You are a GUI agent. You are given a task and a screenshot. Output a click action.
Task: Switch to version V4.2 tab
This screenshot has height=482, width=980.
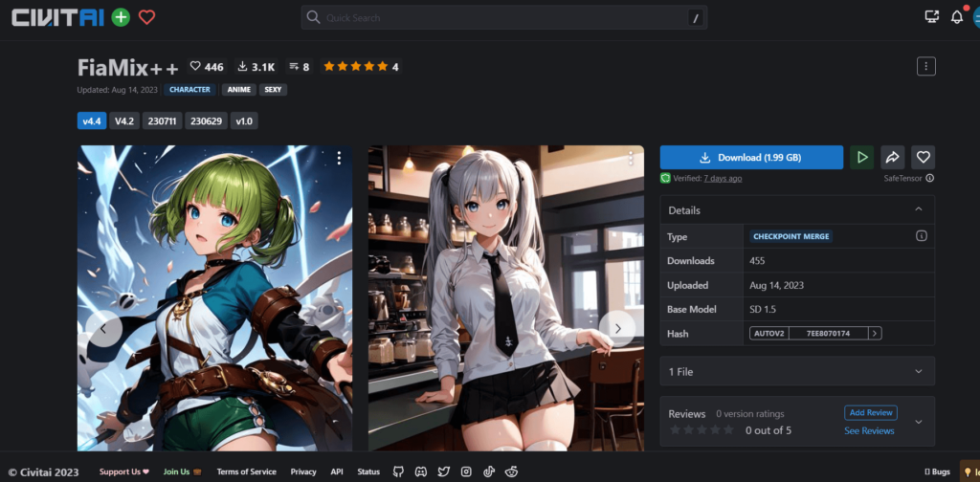[124, 120]
